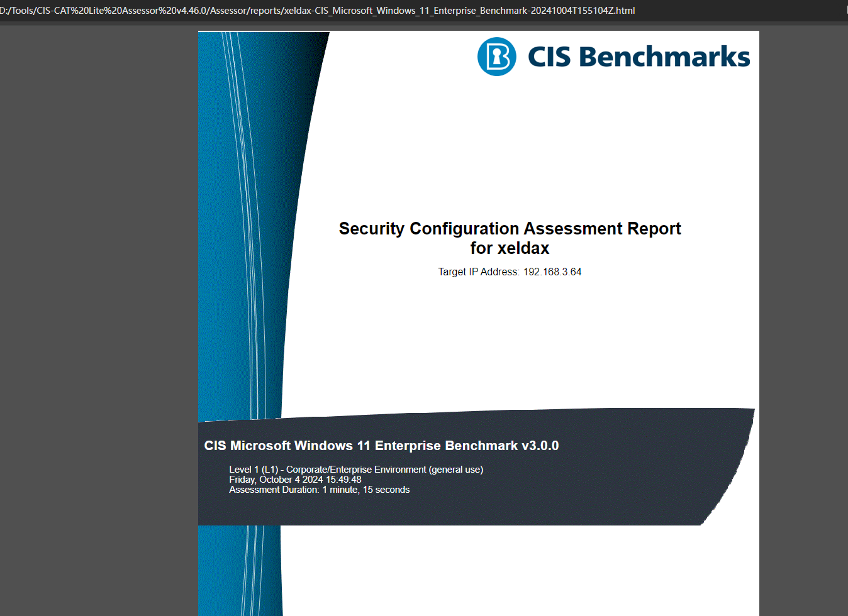Viewport: 848px width, 616px height.
Task: Click the Target IP Address 192.168.3.64 text
Action: click(x=510, y=272)
